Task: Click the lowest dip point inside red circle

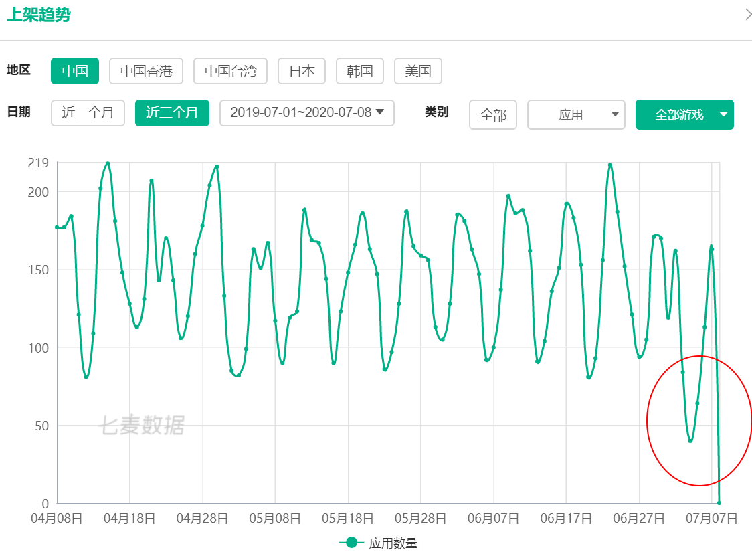Action: tap(690, 440)
